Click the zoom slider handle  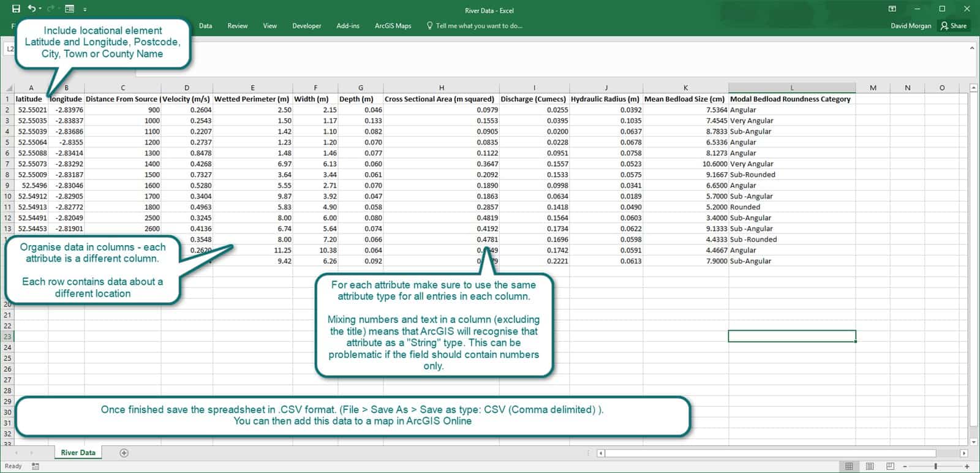point(936,466)
